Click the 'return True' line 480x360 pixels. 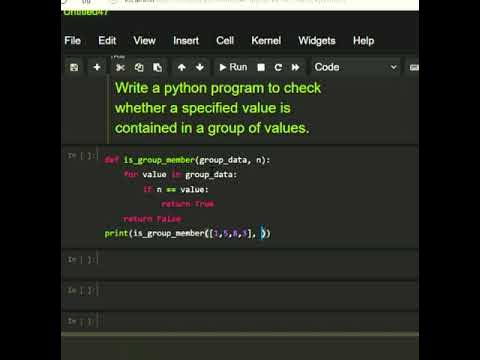188,204
